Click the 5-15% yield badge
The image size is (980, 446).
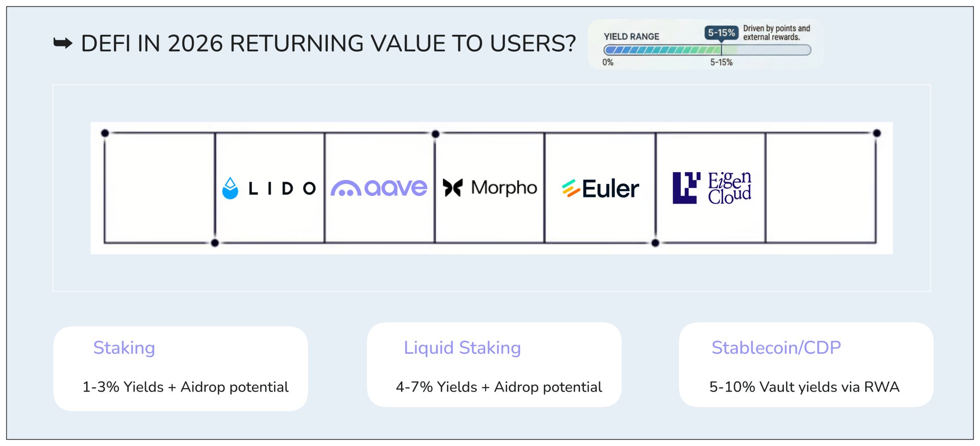coord(721,33)
